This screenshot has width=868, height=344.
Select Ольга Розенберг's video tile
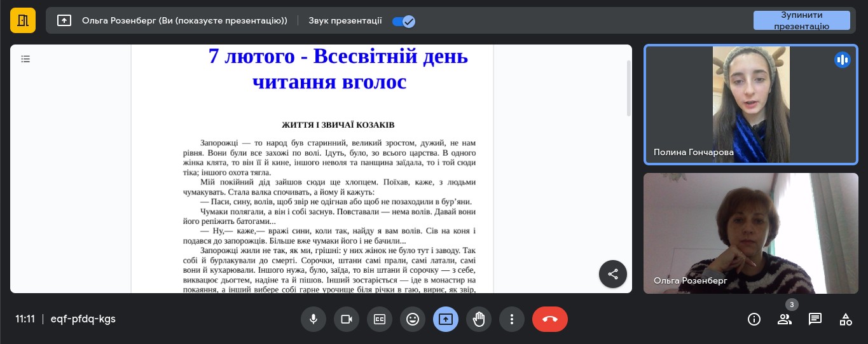(751, 233)
